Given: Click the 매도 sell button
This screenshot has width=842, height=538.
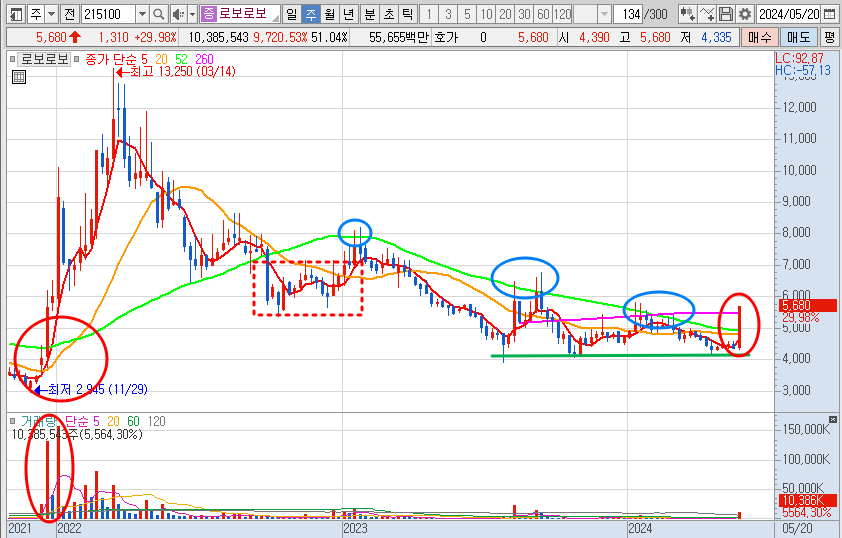Looking at the screenshot, I should 799,38.
